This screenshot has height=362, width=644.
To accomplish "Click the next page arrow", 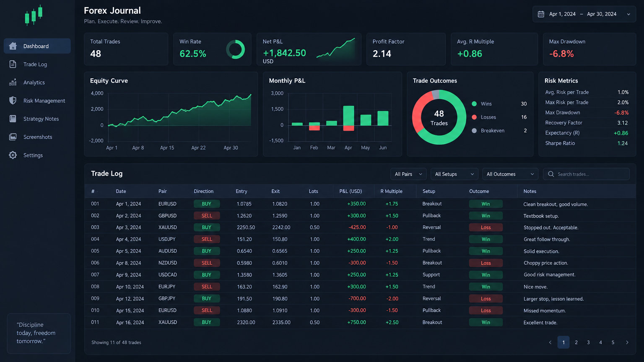I will pyautogui.click(x=627, y=342).
